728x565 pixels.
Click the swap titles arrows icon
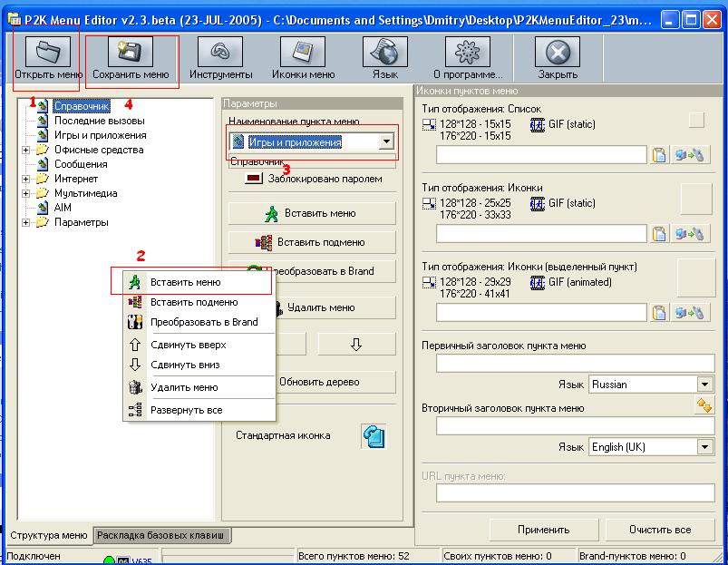(x=704, y=405)
